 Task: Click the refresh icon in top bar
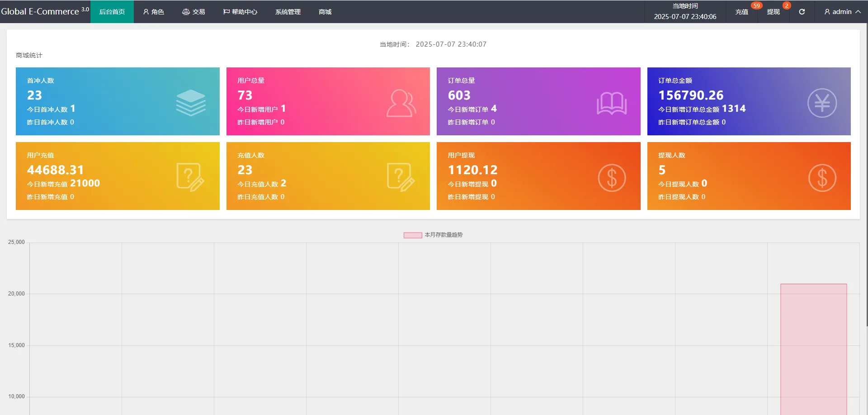(x=802, y=12)
